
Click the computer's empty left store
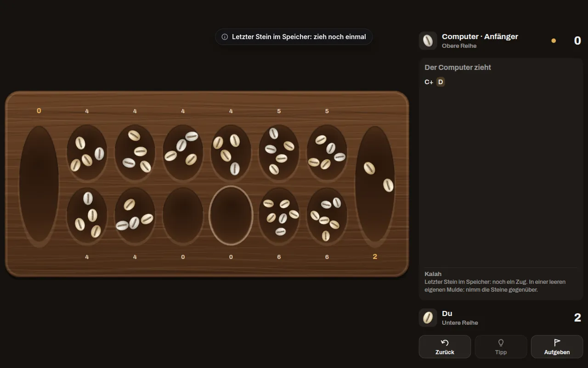click(x=39, y=184)
